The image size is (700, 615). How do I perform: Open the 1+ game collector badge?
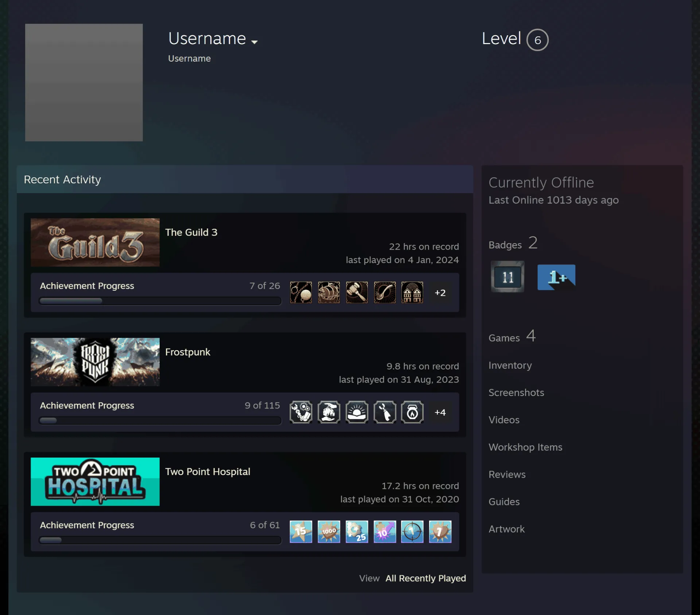pos(556,277)
